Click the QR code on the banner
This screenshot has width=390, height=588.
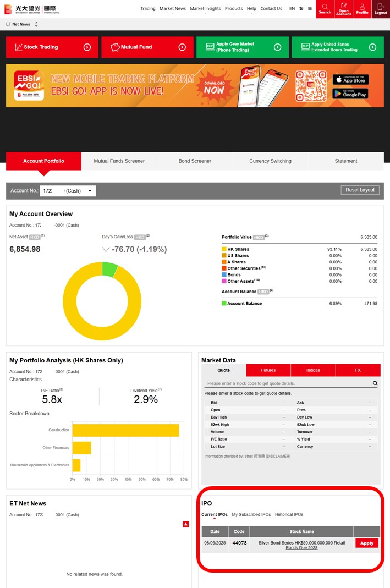tap(311, 86)
